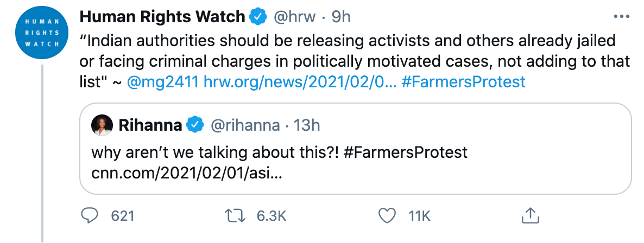
Task: Open the quoted tweet via cnn.com text
Action: coord(186,174)
